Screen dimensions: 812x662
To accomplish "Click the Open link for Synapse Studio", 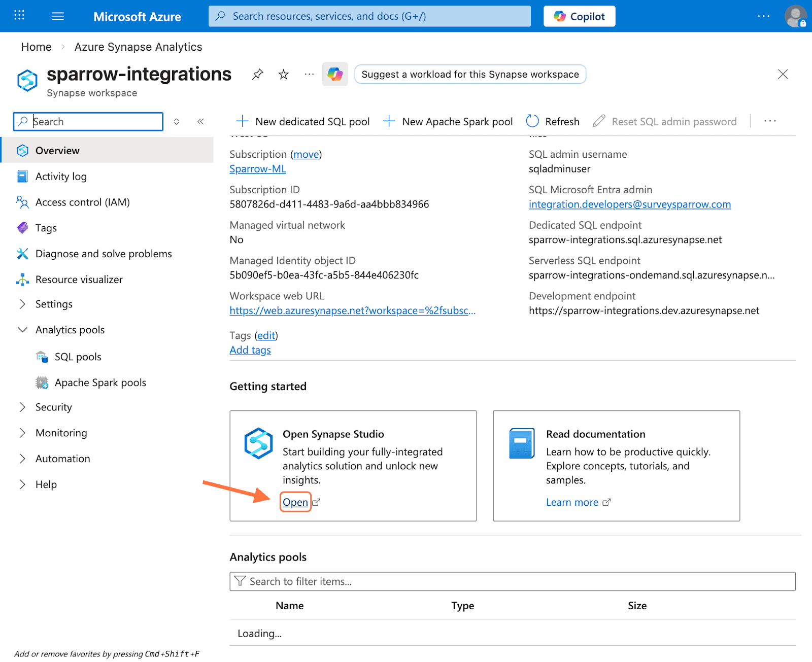I will (295, 502).
